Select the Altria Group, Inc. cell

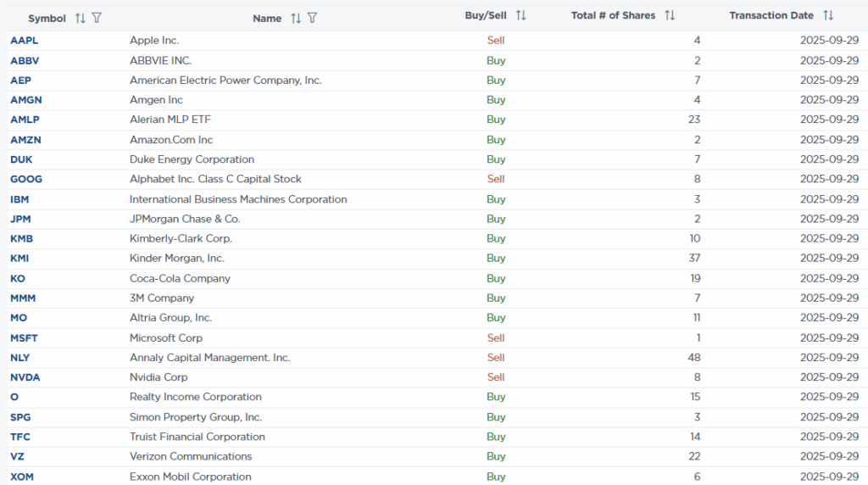pos(171,318)
